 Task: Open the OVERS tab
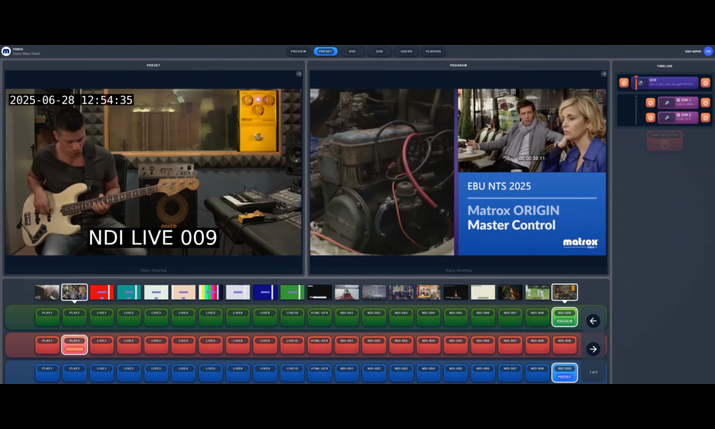(406, 52)
